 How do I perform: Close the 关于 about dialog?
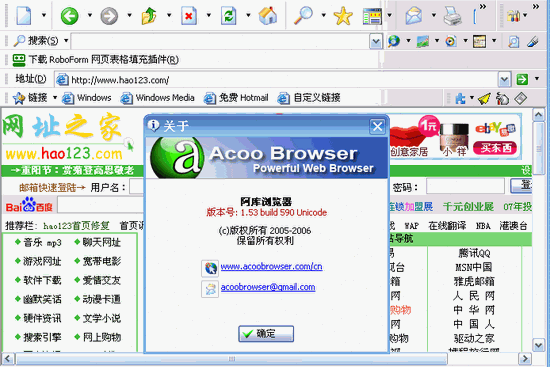point(377,126)
